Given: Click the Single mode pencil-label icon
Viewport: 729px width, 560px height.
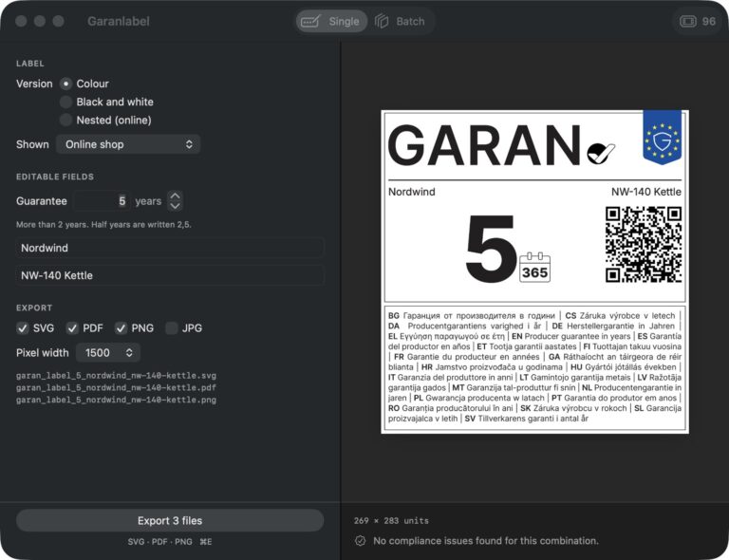Looking at the screenshot, I should pyautogui.click(x=310, y=22).
